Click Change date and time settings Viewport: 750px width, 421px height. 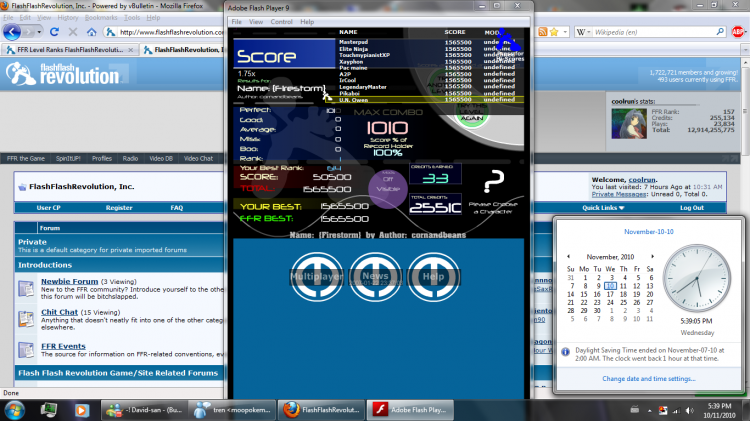pyautogui.click(x=649, y=378)
